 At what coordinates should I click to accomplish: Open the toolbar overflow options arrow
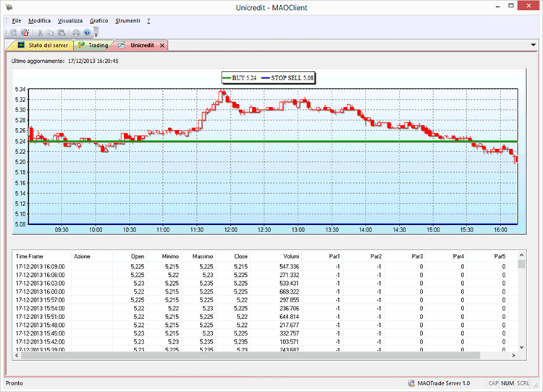96,33
